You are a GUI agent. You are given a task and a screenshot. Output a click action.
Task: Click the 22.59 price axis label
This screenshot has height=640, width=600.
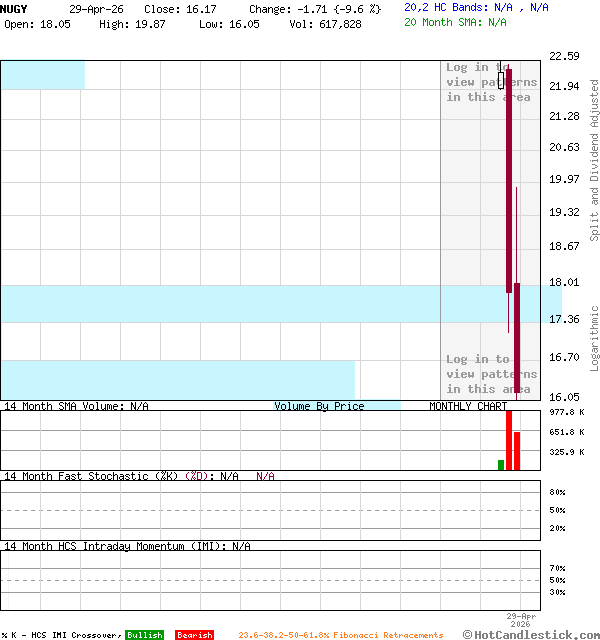[x=565, y=56]
